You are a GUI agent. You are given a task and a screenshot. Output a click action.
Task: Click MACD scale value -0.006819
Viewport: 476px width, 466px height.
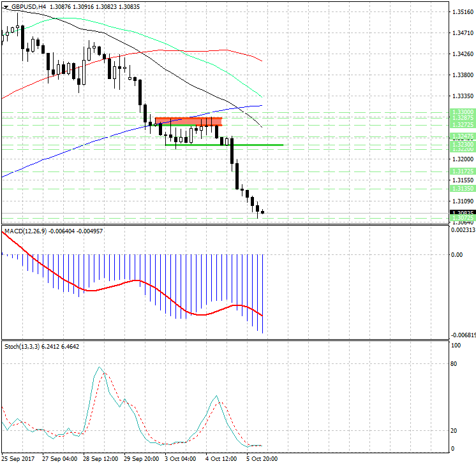[x=463, y=335]
